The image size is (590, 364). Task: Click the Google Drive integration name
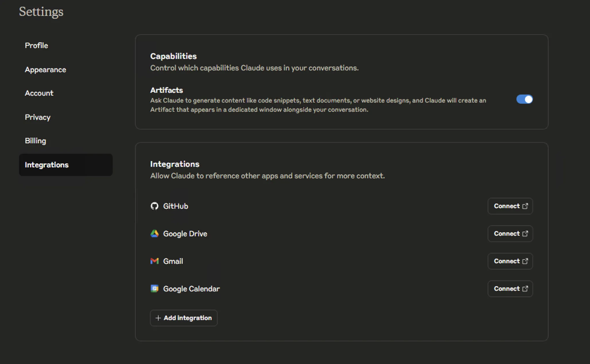[x=185, y=234]
